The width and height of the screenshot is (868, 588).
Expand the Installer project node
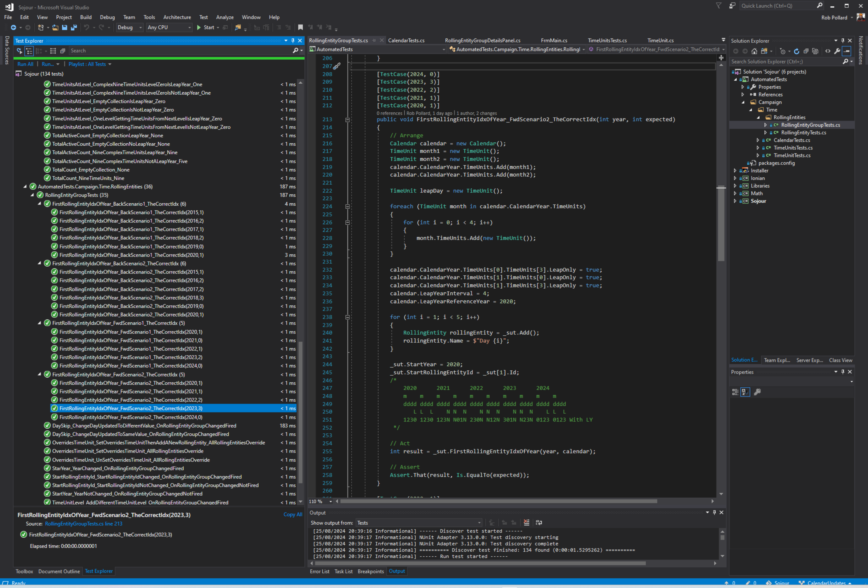(x=735, y=171)
